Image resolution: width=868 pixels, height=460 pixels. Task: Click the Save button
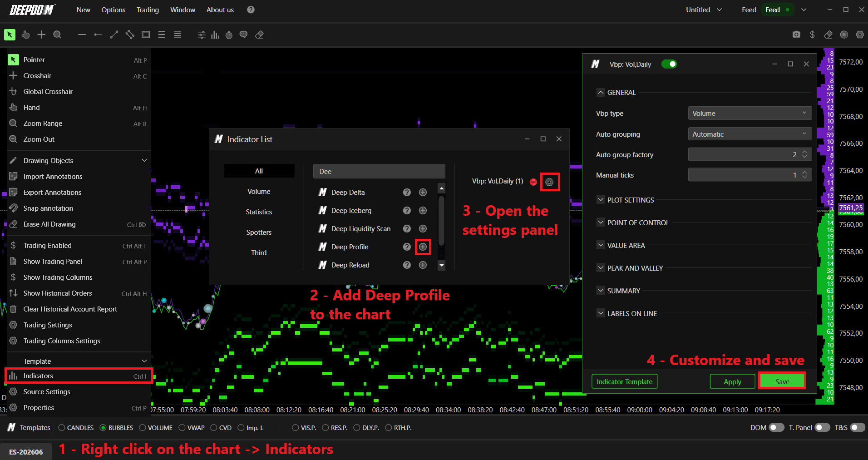coord(782,381)
